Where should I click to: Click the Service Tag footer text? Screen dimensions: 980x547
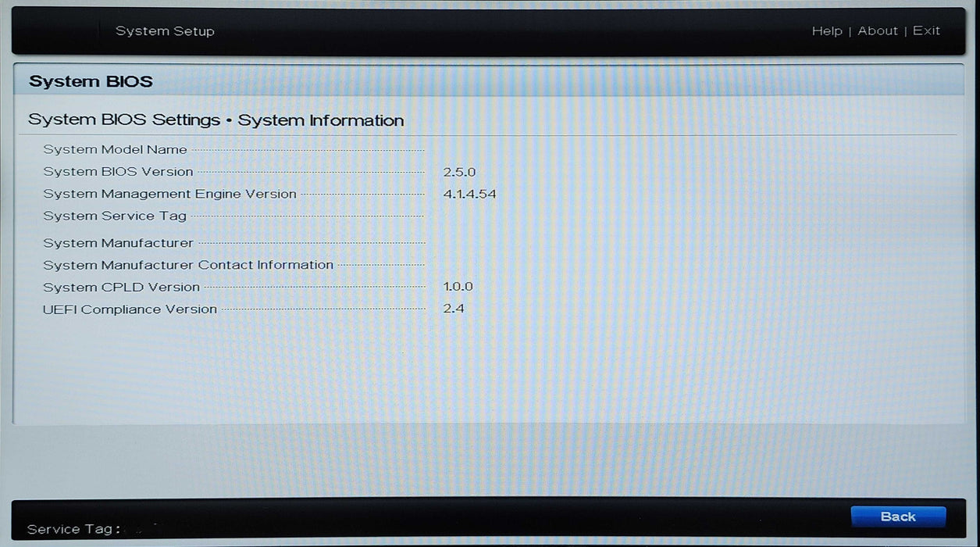(x=73, y=529)
